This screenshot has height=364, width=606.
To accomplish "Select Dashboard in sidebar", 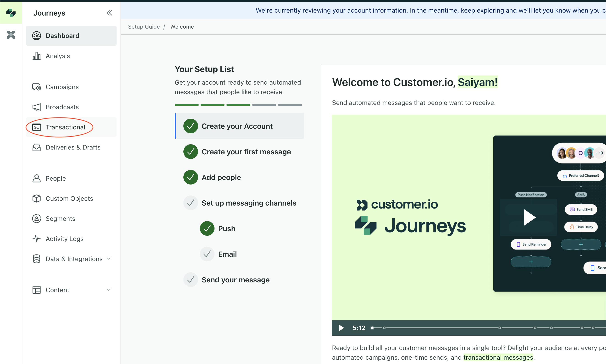I will tap(71, 36).
